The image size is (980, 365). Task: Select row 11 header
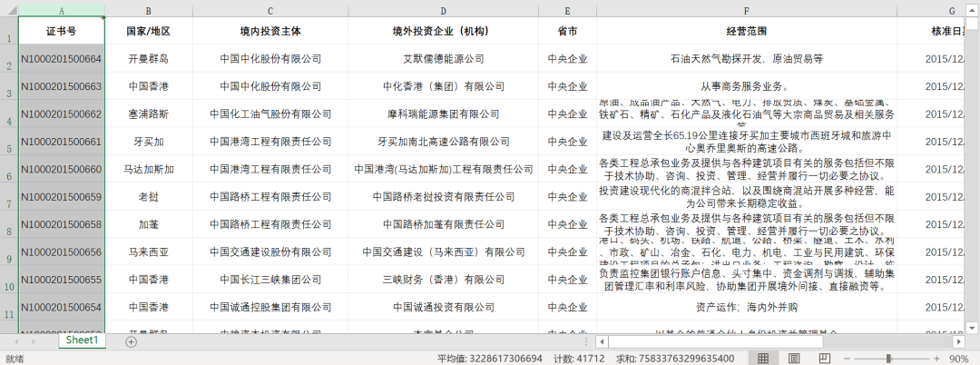(x=9, y=307)
